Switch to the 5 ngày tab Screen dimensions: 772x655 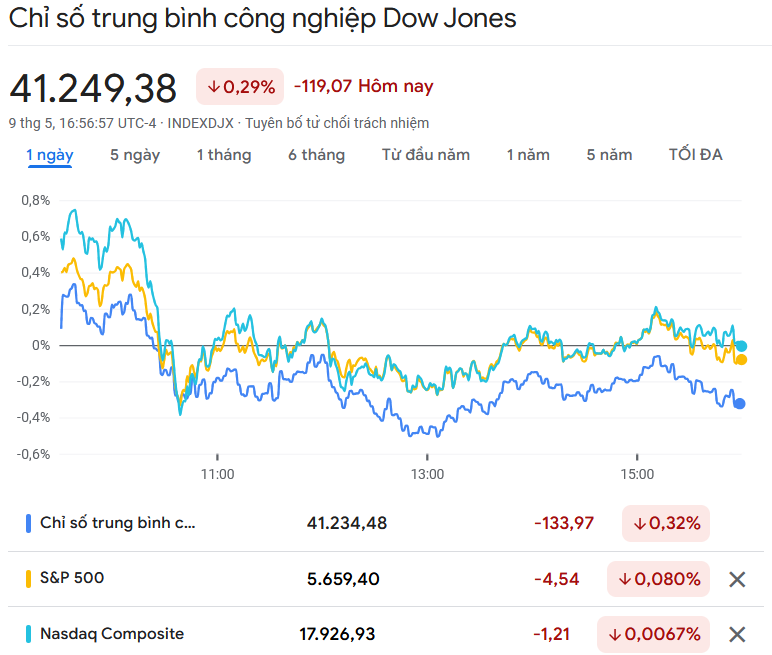tap(134, 155)
